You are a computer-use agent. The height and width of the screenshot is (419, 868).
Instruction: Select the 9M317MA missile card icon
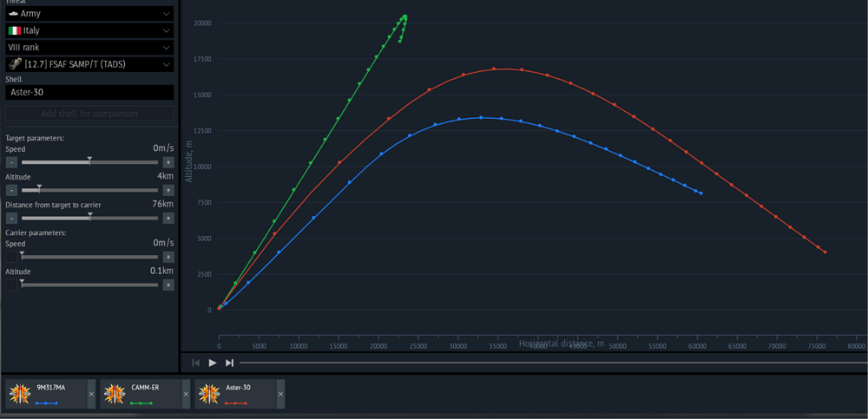[x=20, y=394]
